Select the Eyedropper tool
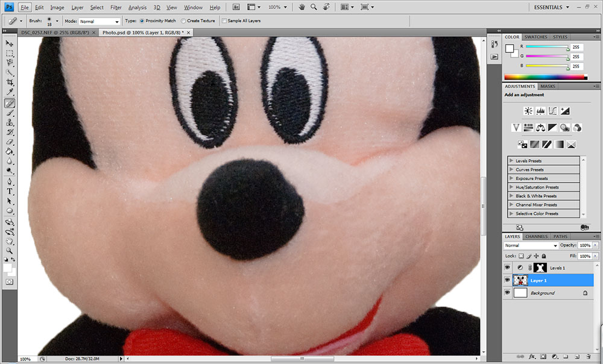Screen dimensions: 603x364 (10, 92)
